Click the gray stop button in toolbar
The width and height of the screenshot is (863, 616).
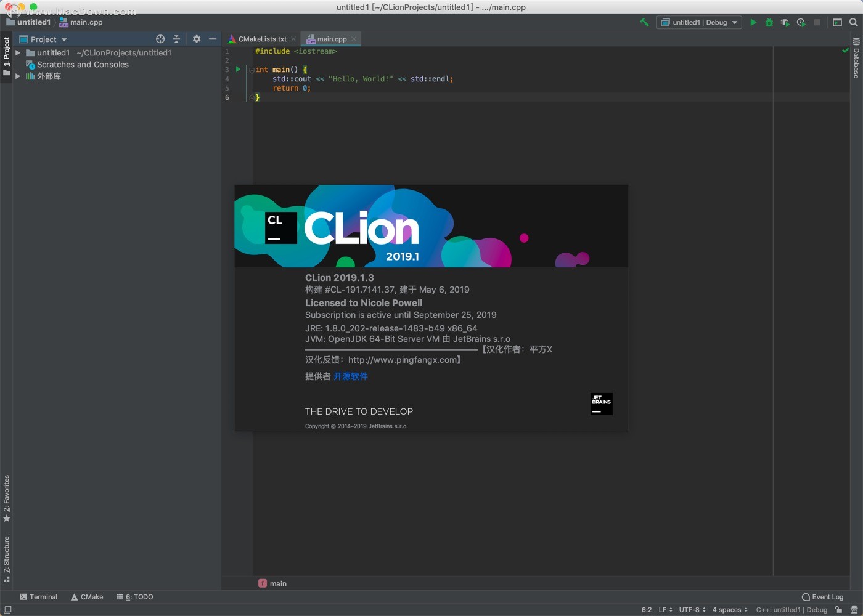tap(817, 22)
